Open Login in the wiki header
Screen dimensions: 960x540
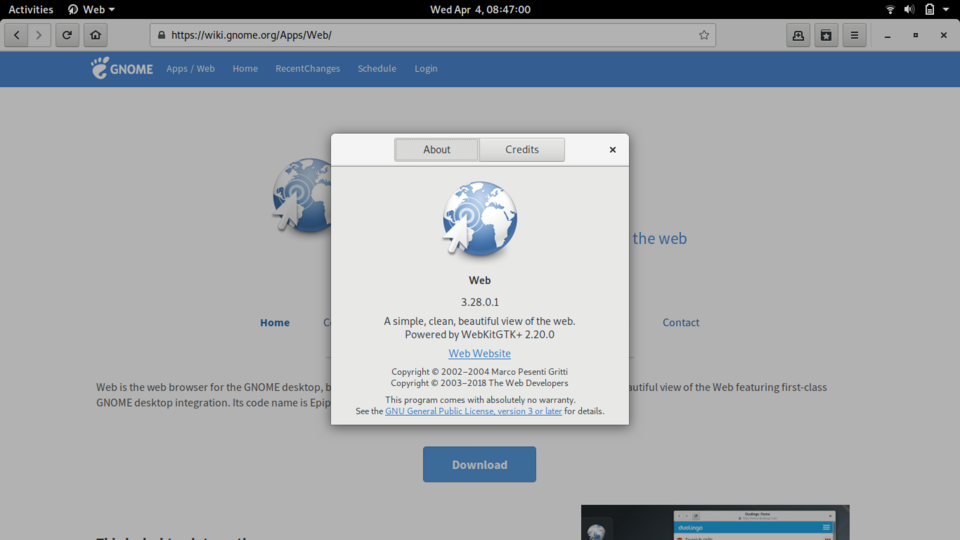426,69
